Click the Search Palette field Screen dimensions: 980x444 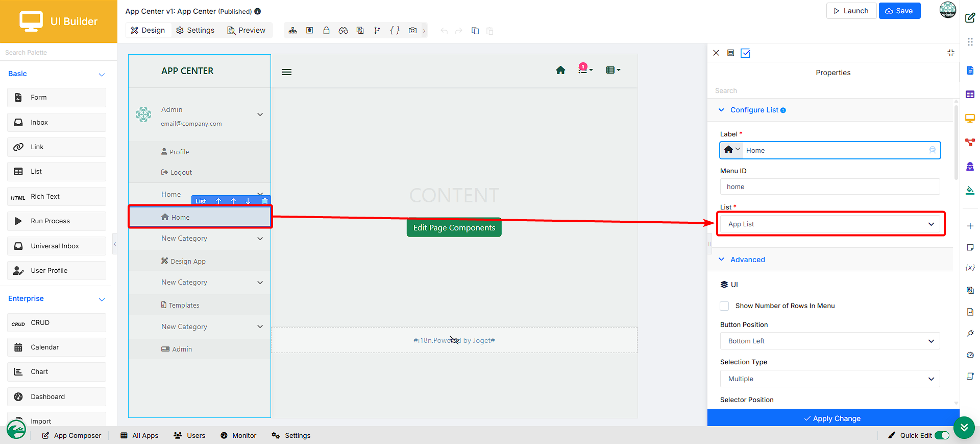(x=58, y=52)
